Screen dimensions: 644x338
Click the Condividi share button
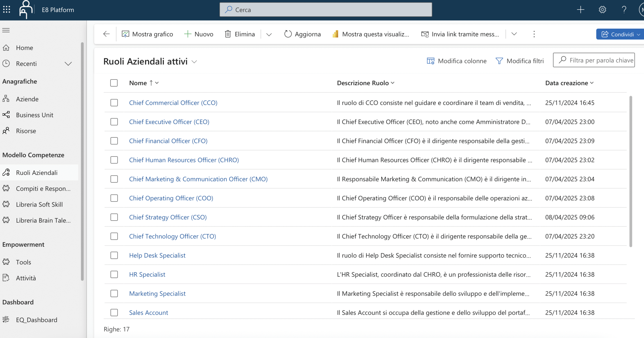point(620,34)
